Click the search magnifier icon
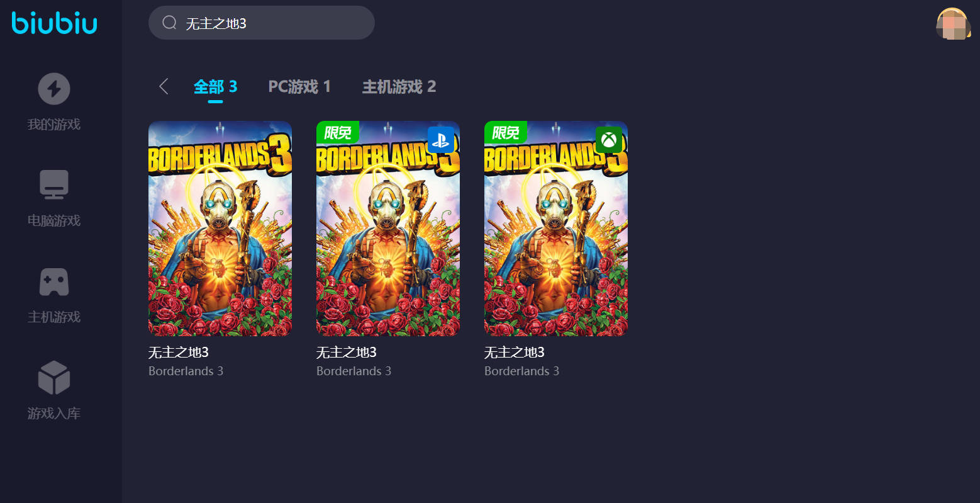Screen dimensions: 980x503 click(x=169, y=23)
